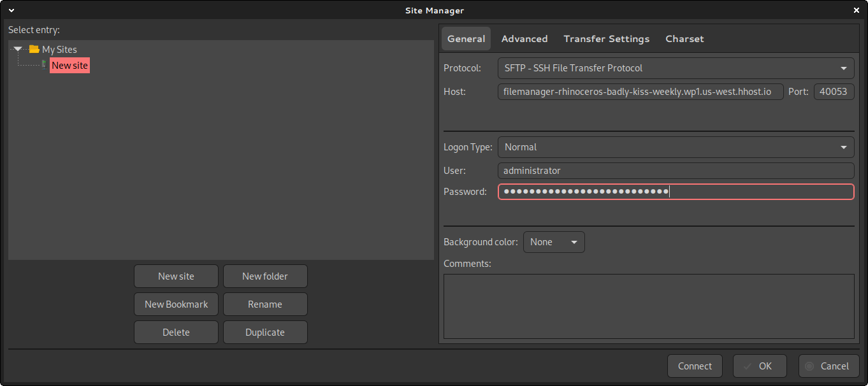Open the Transfer Settings tab
868x386 pixels.
[606, 39]
